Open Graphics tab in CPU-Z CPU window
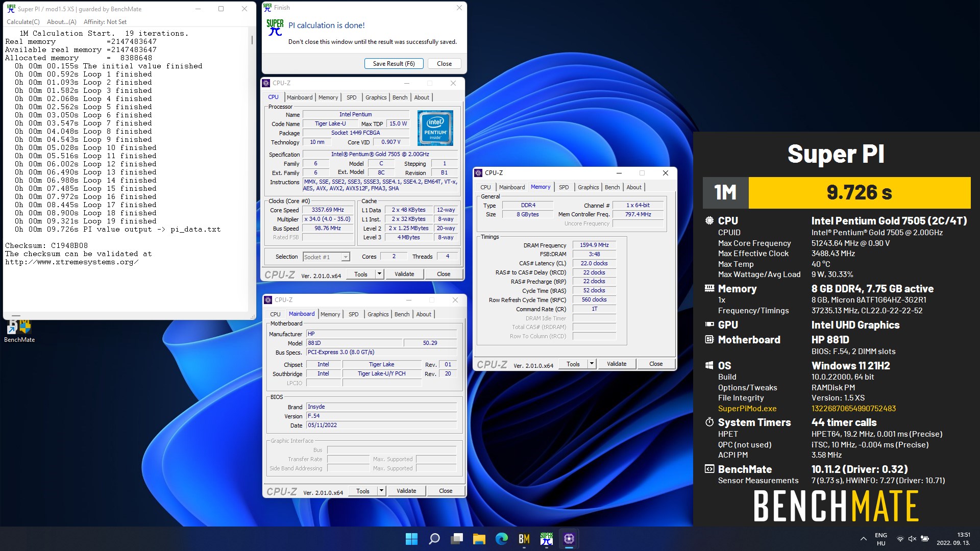 pos(376,97)
